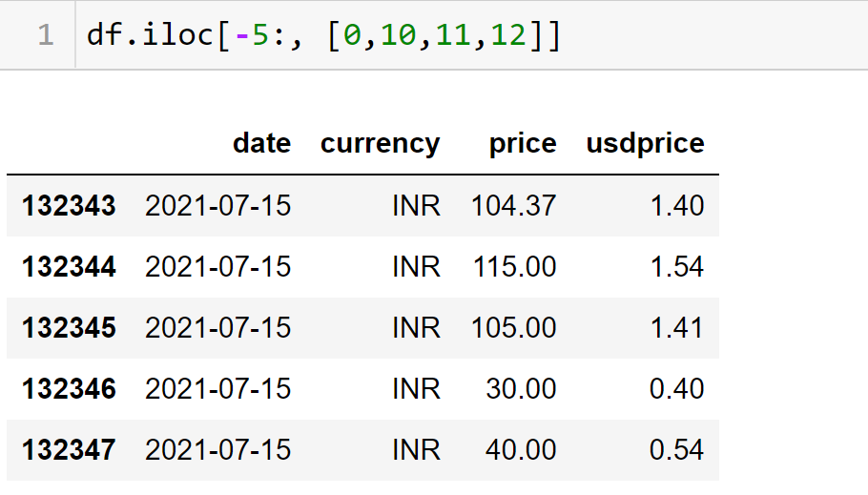Click the price cell showing 104.37

point(513,205)
